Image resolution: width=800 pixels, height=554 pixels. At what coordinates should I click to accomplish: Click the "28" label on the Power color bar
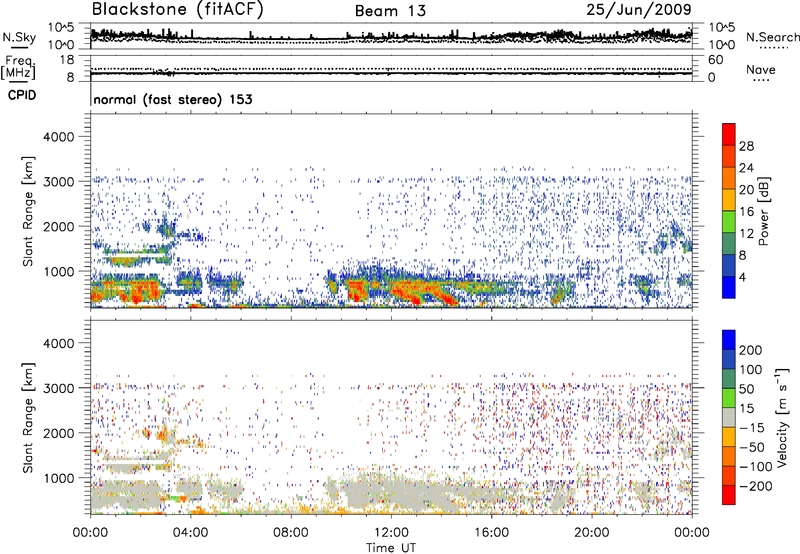click(746, 146)
